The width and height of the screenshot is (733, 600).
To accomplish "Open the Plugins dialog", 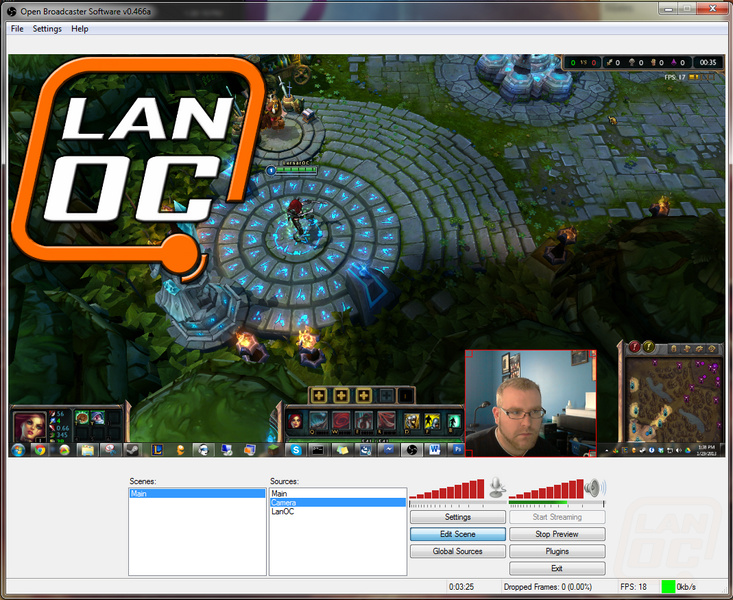I will click(x=557, y=551).
